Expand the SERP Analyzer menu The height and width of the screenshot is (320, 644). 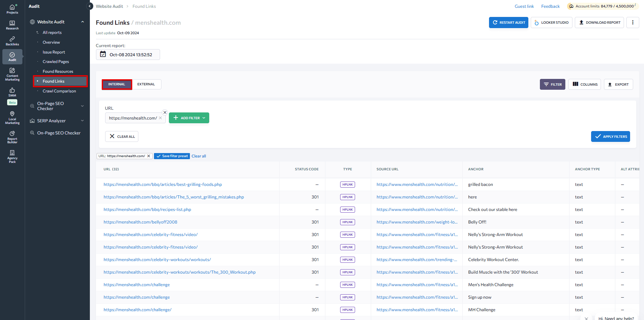[82, 121]
